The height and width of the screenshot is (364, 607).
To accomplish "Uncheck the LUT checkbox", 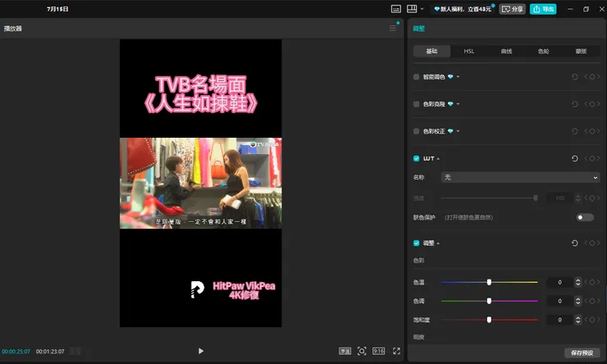I will (x=417, y=158).
